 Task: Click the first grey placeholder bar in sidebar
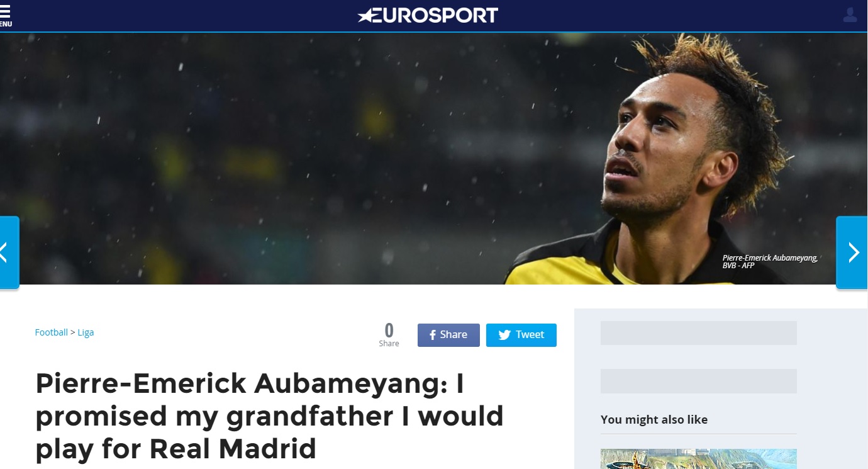pos(699,333)
